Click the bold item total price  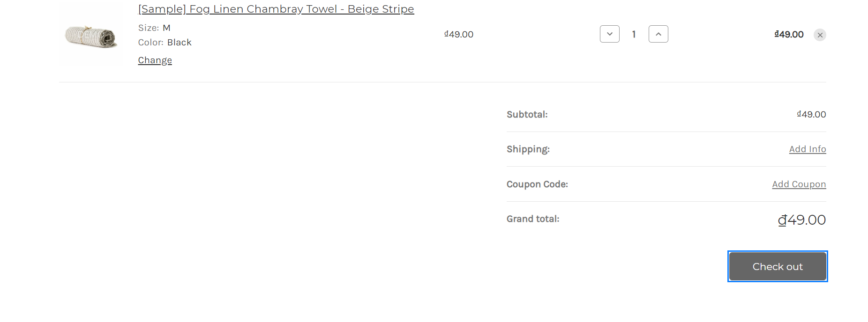click(x=789, y=34)
